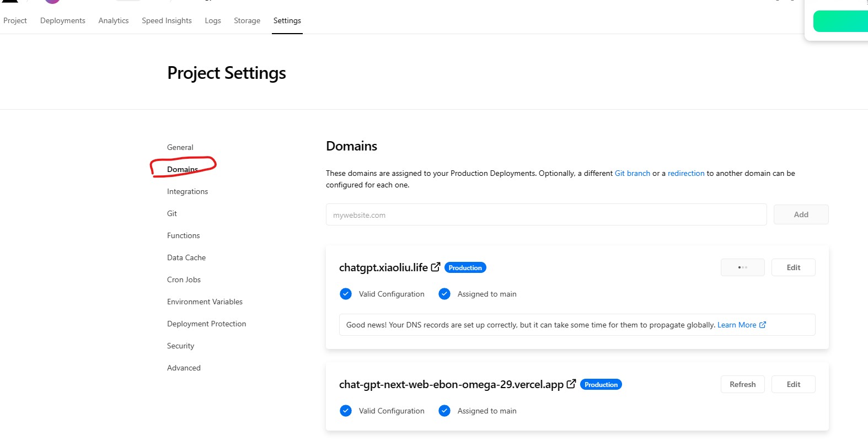Open the Git branch documentation link
This screenshot has width=868, height=446.
(632, 173)
